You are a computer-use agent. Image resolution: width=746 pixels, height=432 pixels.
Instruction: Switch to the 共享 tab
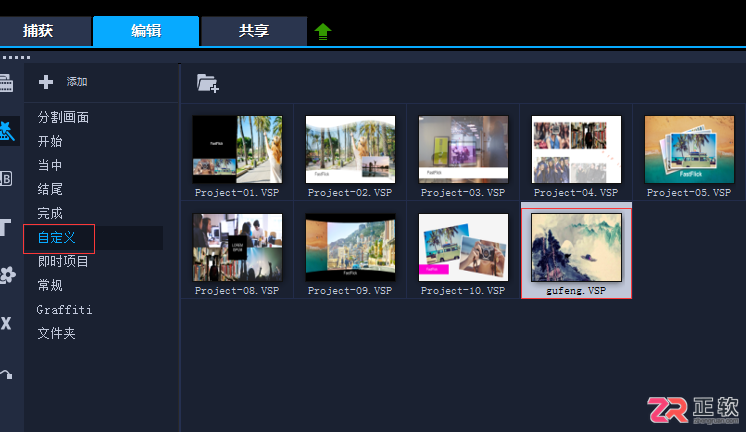click(x=254, y=31)
